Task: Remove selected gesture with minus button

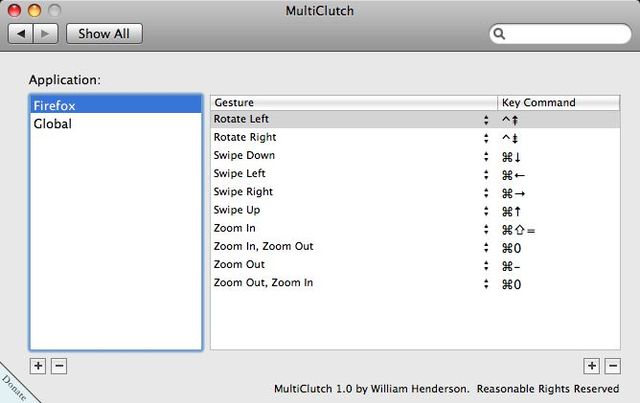Action: 612,366
